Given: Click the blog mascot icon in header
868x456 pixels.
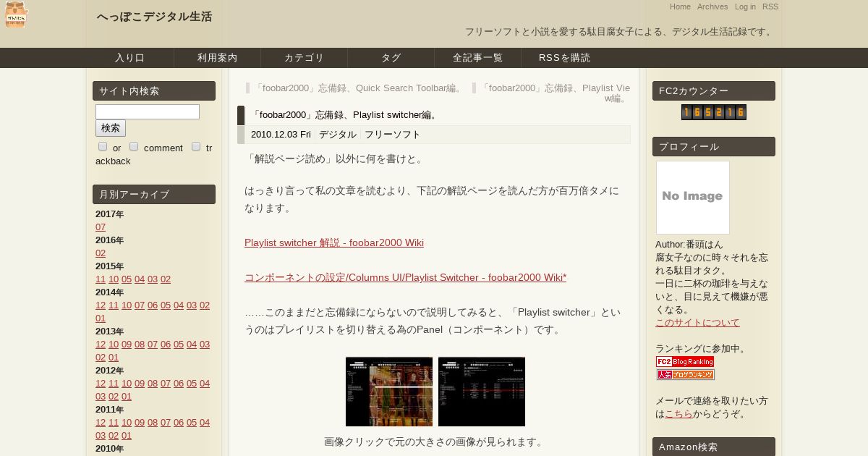Looking at the screenshot, I should point(16,14).
